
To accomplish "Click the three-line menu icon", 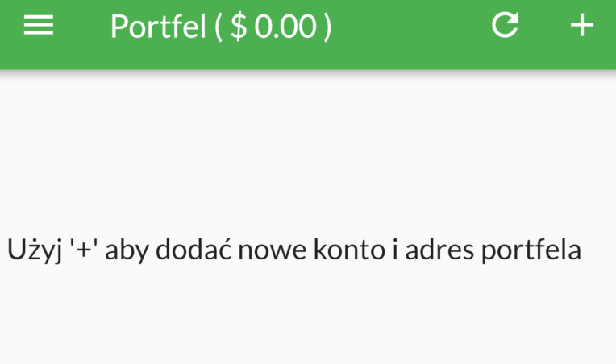I will (38, 26).
